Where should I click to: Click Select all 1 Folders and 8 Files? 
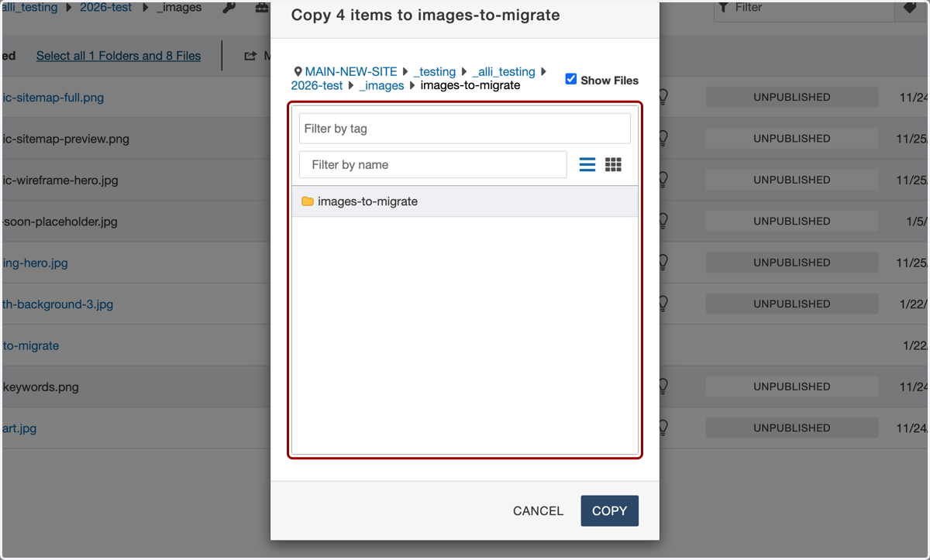(x=119, y=56)
